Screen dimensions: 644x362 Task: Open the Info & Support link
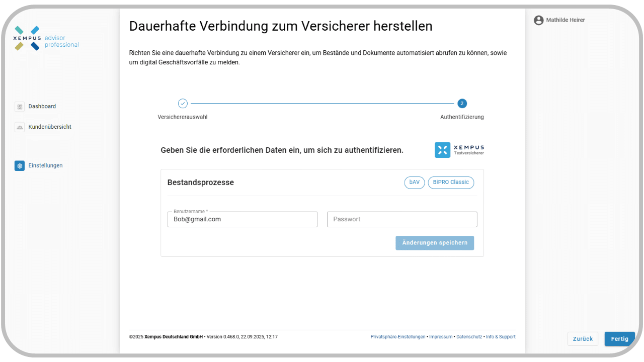click(501, 337)
